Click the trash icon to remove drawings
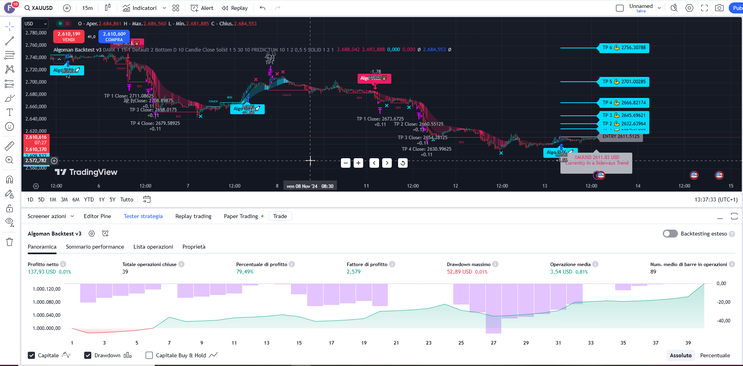This screenshot has width=743, height=366. pos(9,242)
